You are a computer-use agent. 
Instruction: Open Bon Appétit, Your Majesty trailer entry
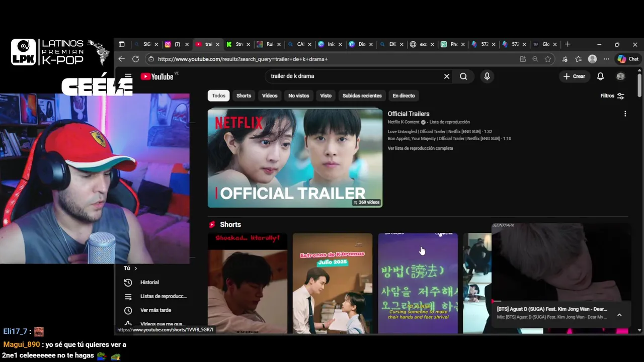point(449,139)
